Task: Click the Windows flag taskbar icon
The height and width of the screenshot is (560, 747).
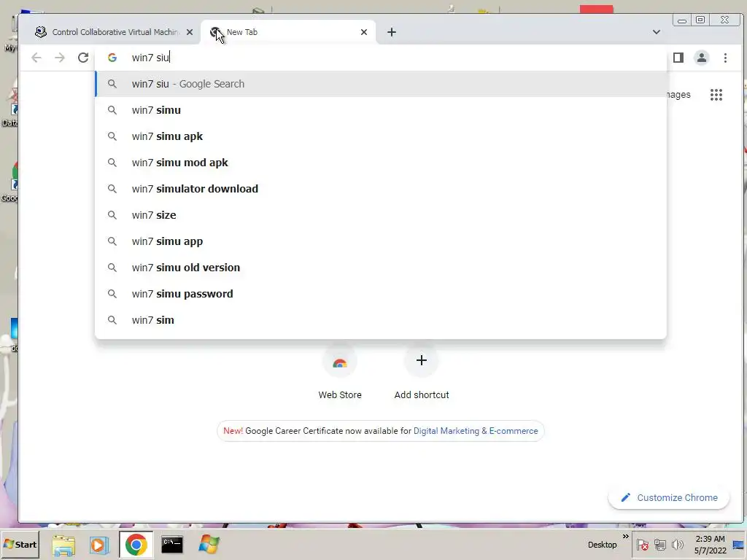Action: tap(209, 545)
